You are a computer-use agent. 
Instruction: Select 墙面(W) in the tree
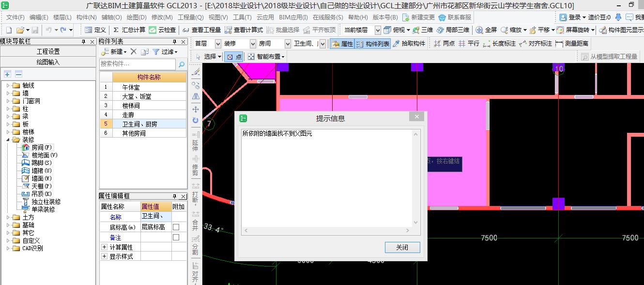pos(42,178)
